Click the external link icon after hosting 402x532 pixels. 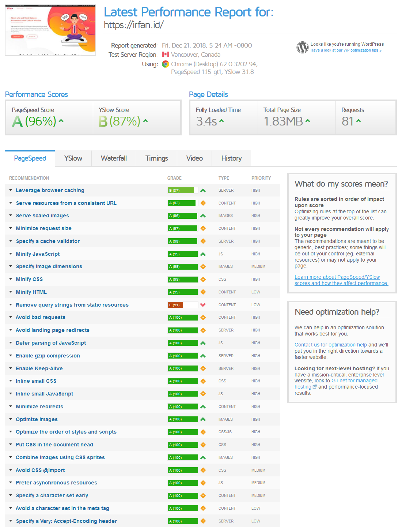[x=315, y=387]
